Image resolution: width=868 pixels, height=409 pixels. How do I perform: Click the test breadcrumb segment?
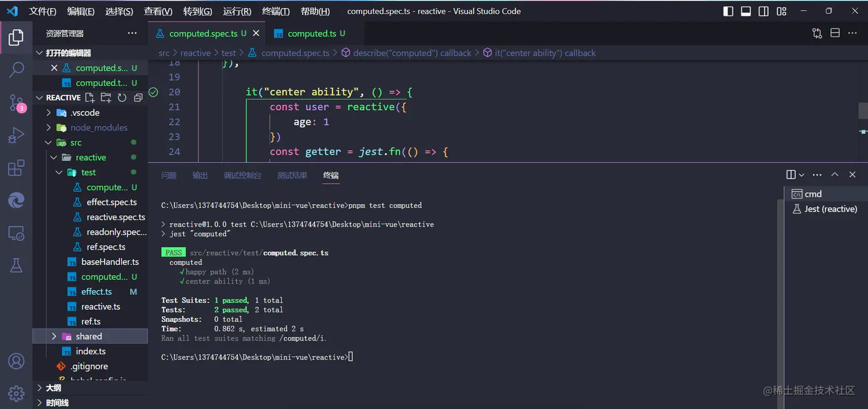(x=228, y=53)
